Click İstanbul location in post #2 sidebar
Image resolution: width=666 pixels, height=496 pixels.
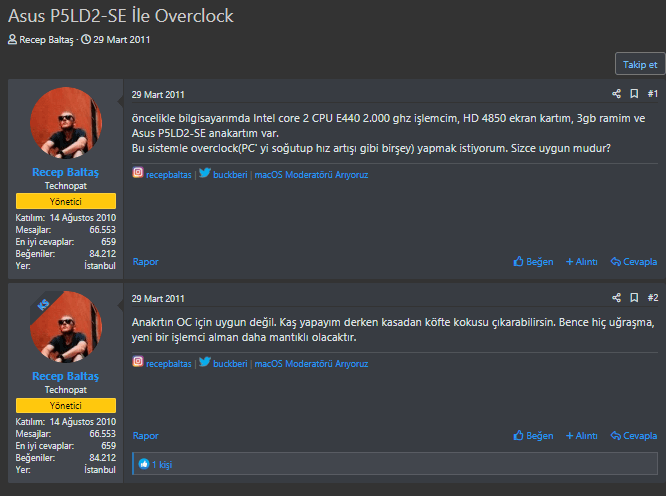[x=100, y=470]
